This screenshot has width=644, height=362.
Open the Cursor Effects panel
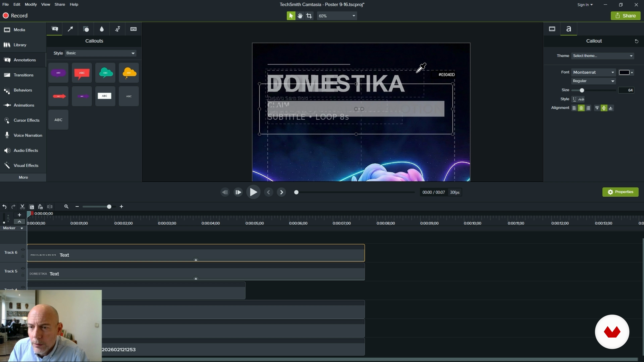click(23, 120)
